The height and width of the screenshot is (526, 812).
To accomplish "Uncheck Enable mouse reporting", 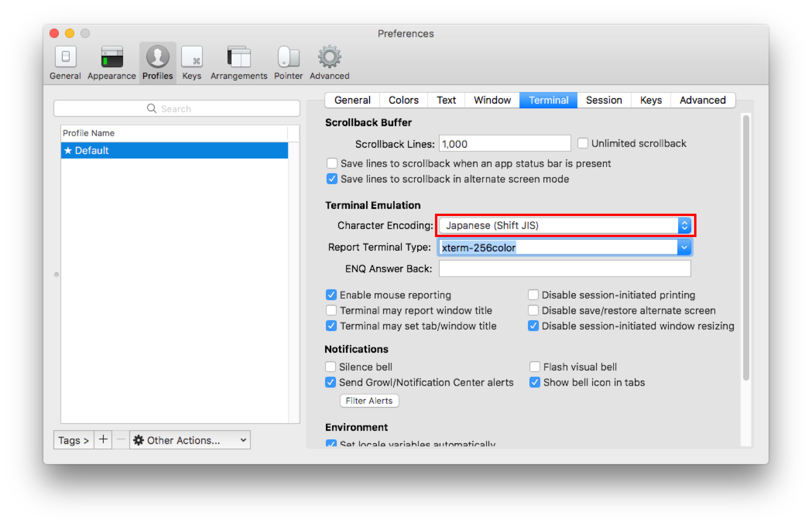I will [x=332, y=295].
